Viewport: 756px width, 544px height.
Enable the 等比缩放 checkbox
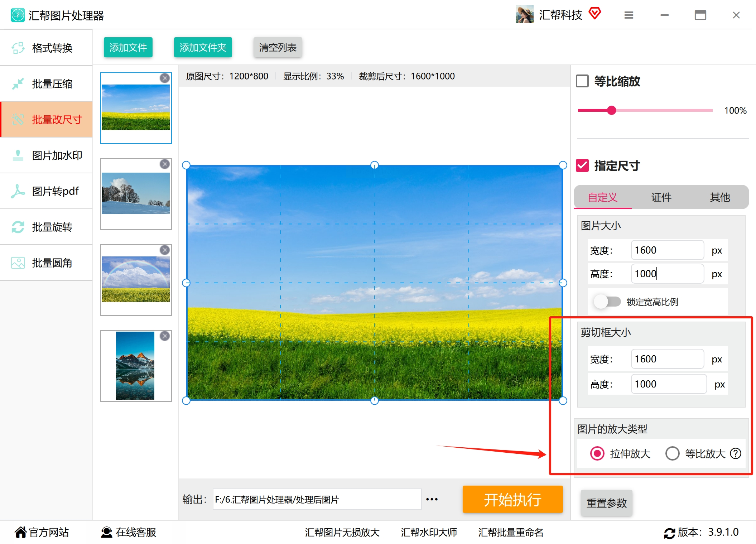coord(582,81)
